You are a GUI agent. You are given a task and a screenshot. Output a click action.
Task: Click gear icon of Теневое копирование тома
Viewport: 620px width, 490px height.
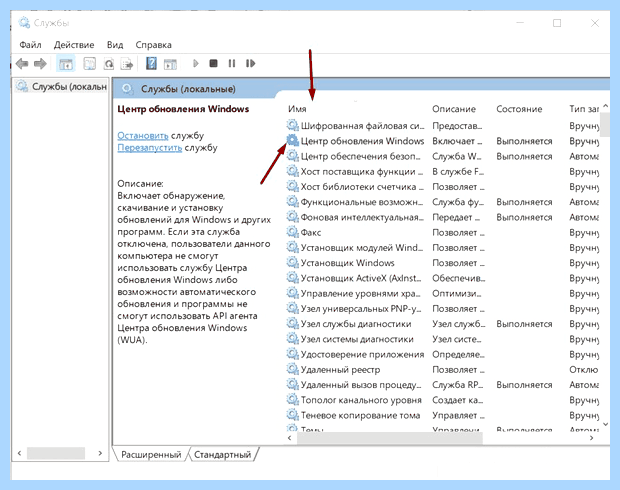coord(293,415)
